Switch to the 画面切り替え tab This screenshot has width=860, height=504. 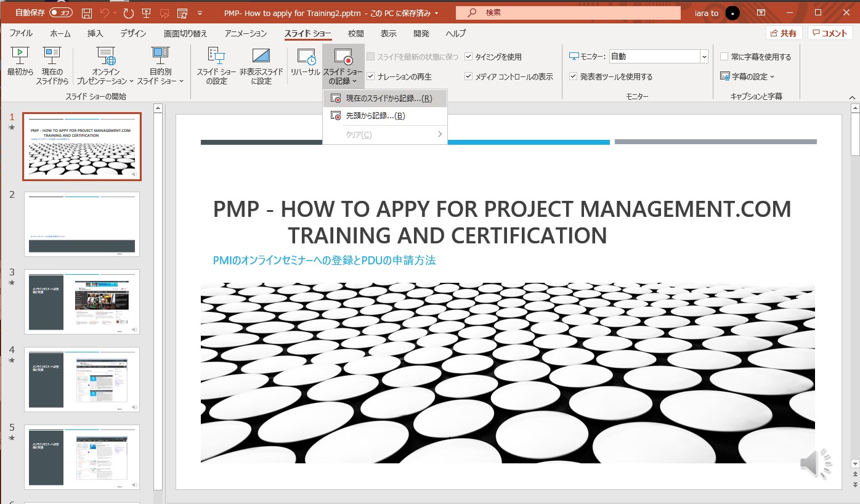click(185, 33)
